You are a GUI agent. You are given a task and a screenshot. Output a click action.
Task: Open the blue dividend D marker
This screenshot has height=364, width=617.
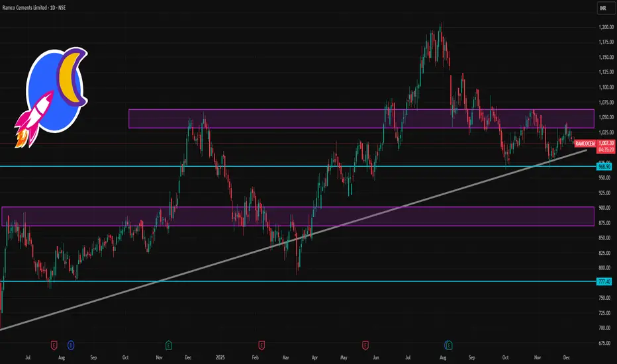pos(71,345)
